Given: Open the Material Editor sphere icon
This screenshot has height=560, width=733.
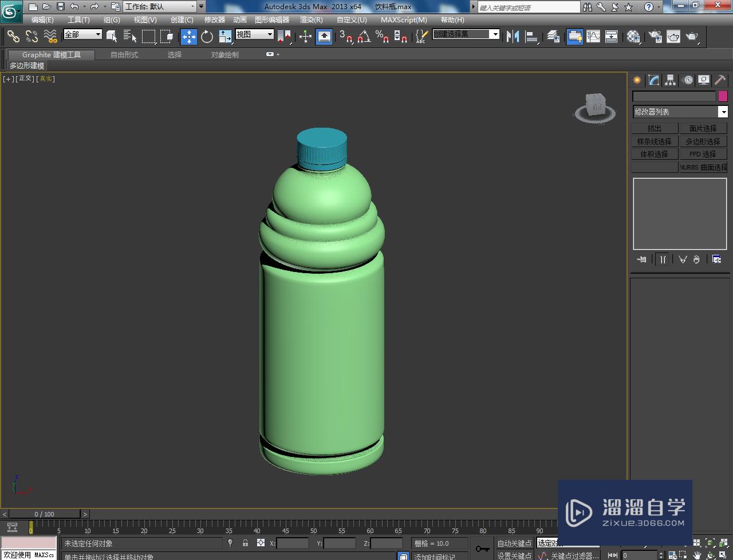Looking at the screenshot, I should [x=633, y=37].
